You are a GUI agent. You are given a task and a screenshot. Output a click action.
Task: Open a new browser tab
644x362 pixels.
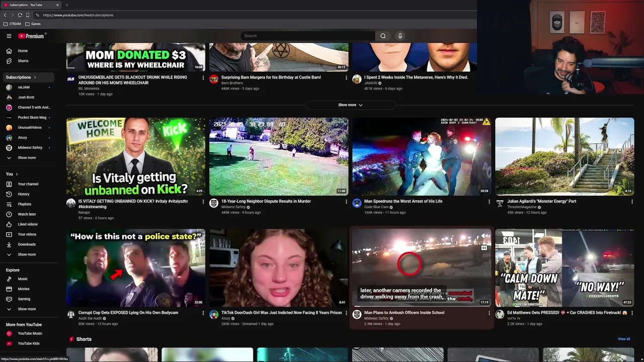click(66, 5)
